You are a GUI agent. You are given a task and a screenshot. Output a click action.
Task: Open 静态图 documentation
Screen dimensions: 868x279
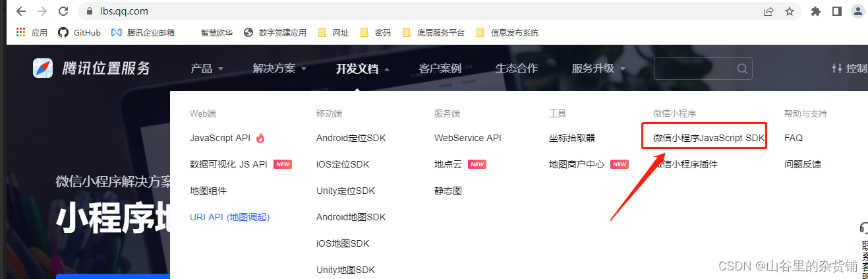pos(448,191)
